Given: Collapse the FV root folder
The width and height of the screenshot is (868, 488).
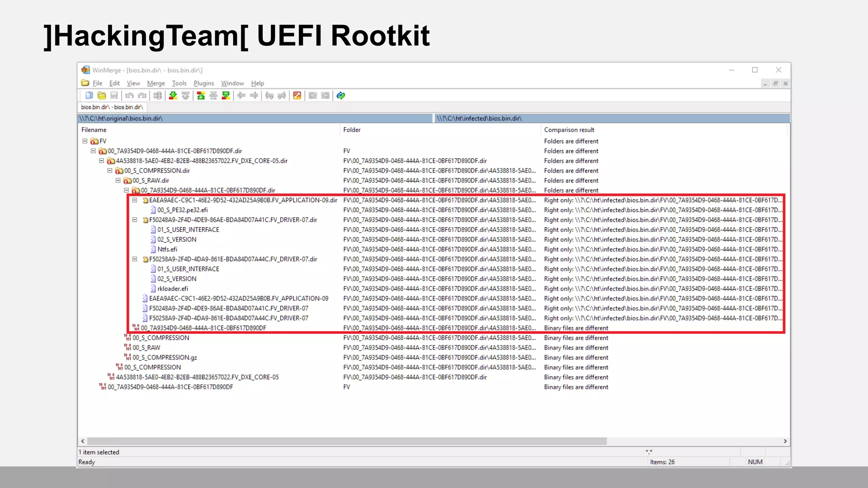Looking at the screenshot, I should 85,141.
